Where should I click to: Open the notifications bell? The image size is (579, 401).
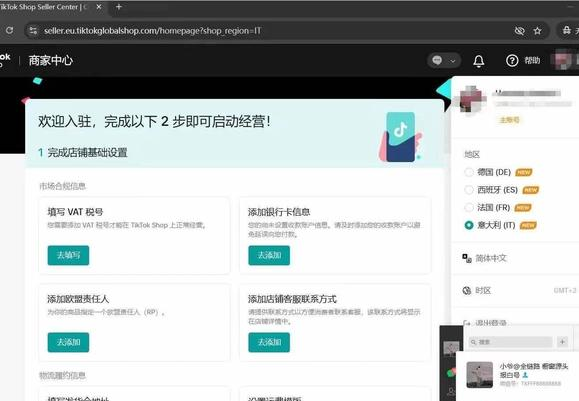click(x=479, y=61)
